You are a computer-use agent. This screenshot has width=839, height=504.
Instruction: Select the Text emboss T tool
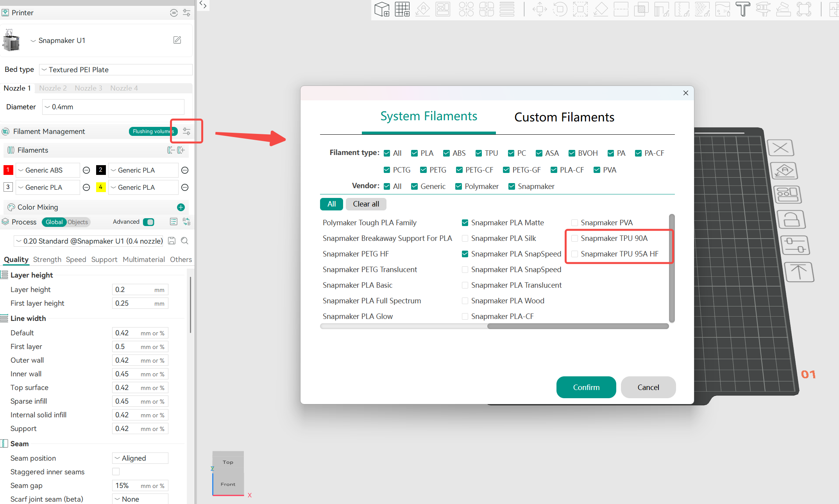tap(743, 9)
